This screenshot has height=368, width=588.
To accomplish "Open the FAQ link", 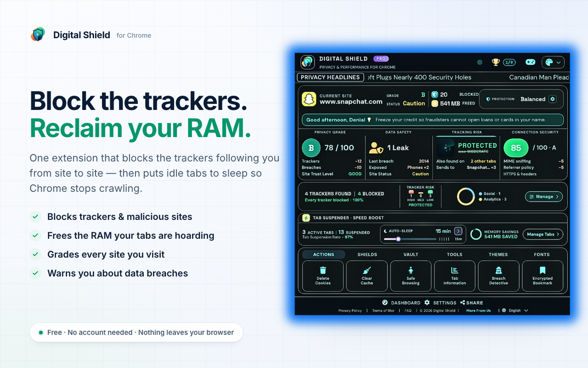I will tap(408, 310).
